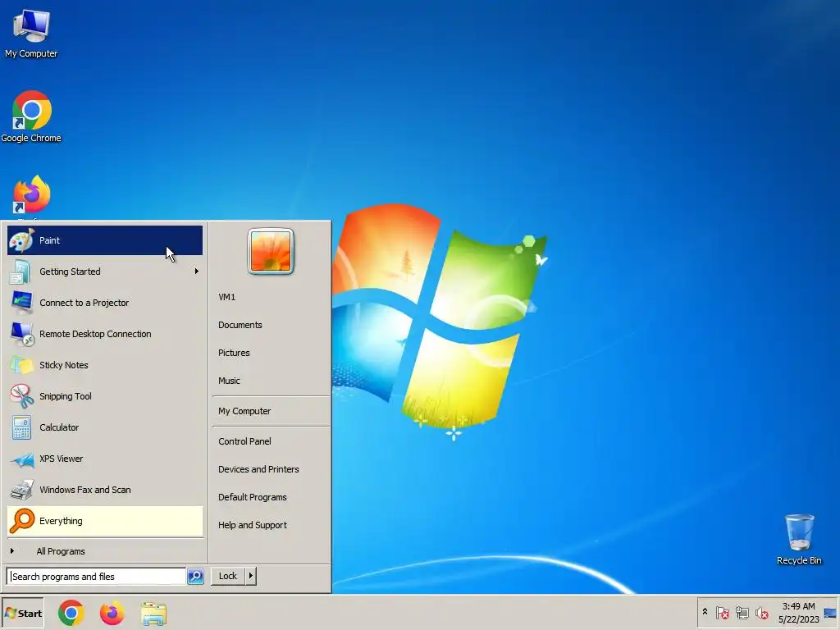Click the Windows Fax and Scan icon
Image resolution: width=840 pixels, height=630 pixels.
[x=22, y=490]
